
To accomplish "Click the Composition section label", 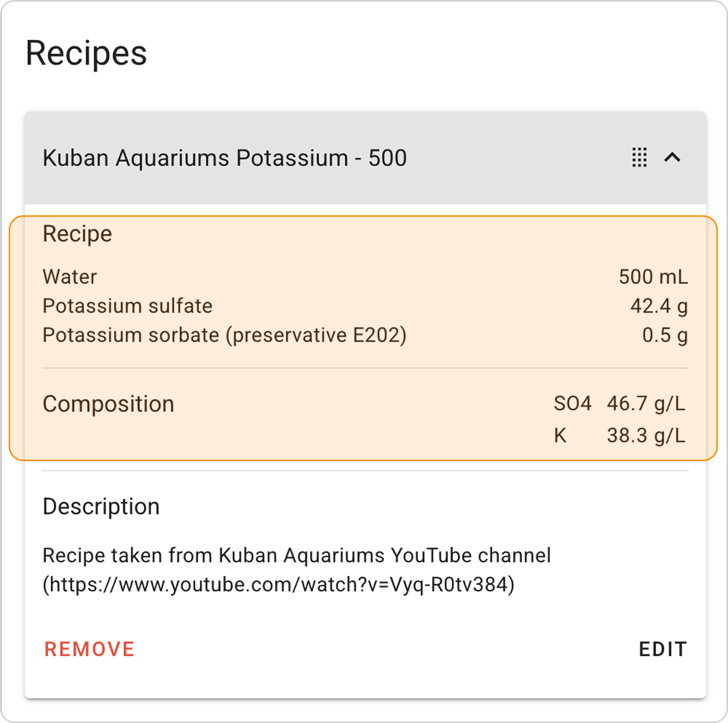I will pyautogui.click(x=108, y=404).
